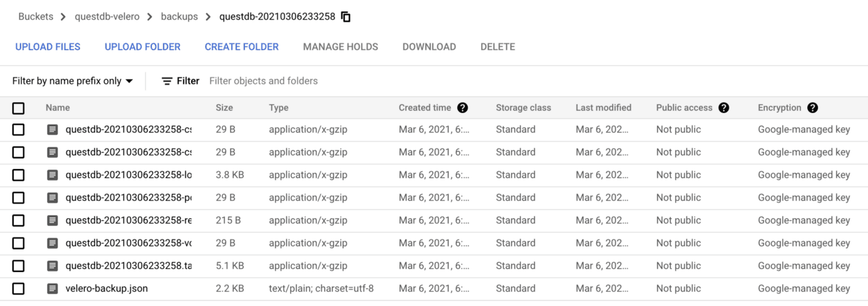This screenshot has width=868, height=306.
Task: Check the box for velero-backup.json
Action: click(x=19, y=289)
